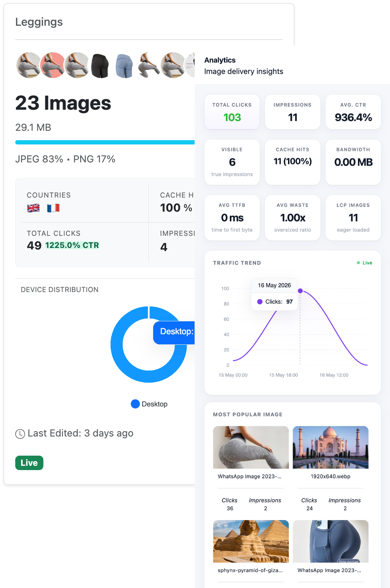Click the green Live indicator in Traffic Trend
390x588 pixels.
click(364, 263)
